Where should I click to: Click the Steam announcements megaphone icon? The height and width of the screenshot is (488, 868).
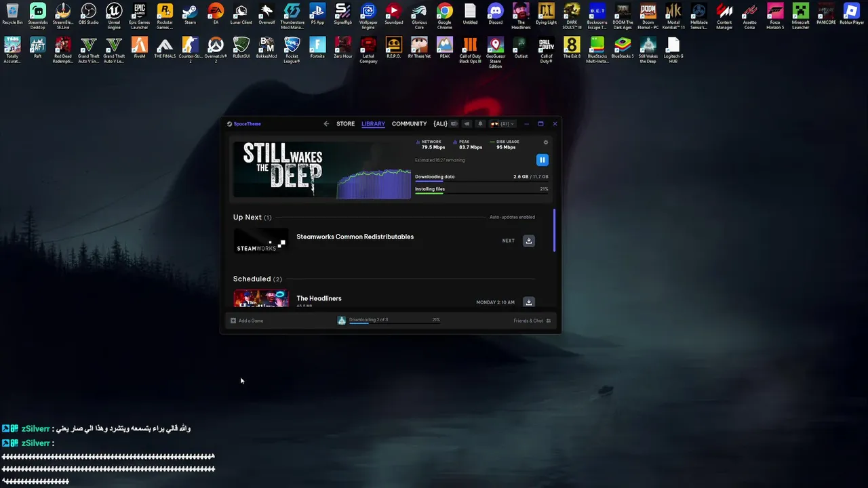click(467, 124)
